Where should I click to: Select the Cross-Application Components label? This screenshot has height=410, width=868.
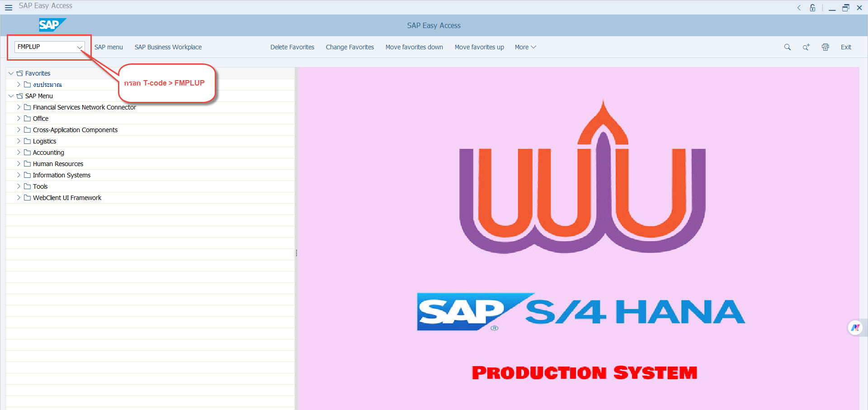click(75, 130)
